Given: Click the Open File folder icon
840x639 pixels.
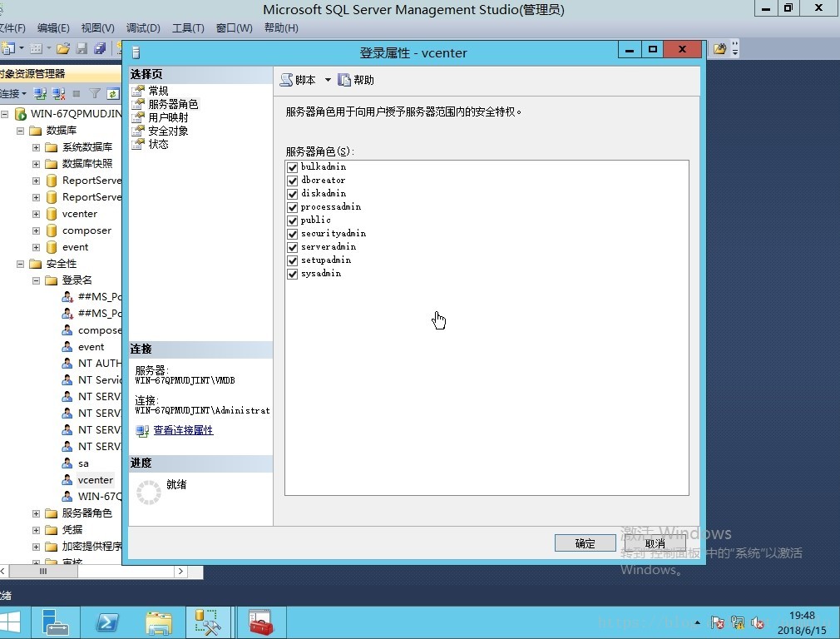Looking at the screenshot, I should click(x=63, y=49).
